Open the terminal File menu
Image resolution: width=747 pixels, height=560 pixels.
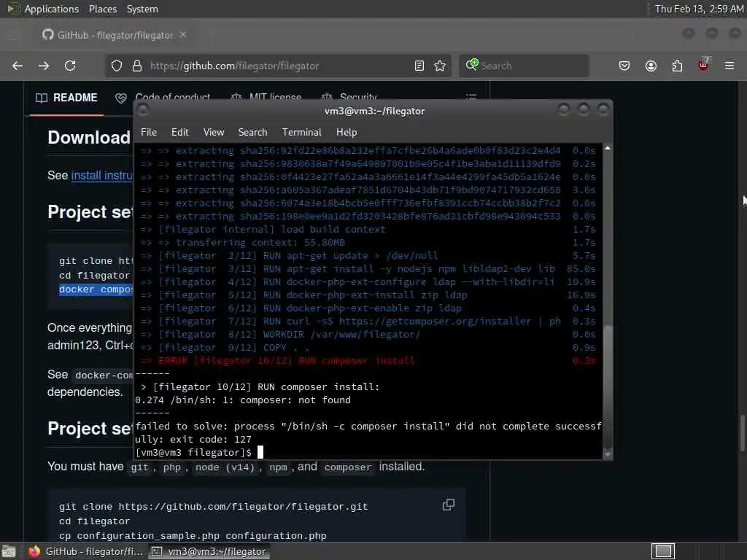(x=149, y=133)
